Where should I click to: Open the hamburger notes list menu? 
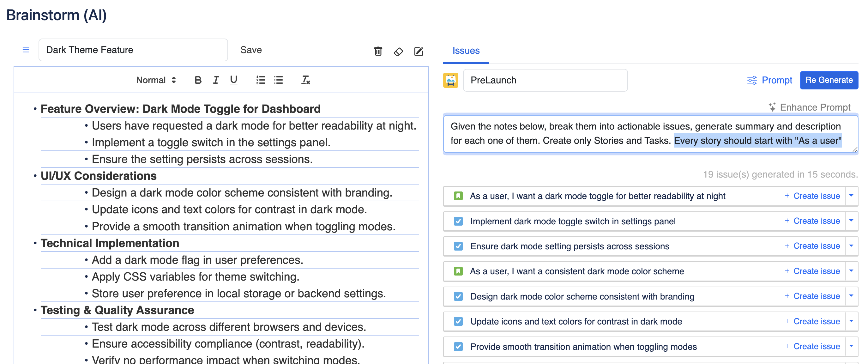(26, 50)
